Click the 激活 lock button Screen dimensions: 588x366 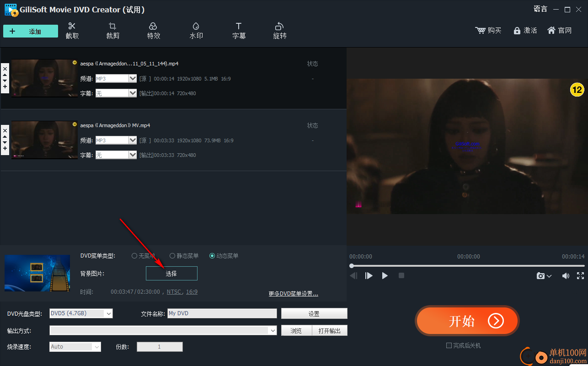coord(525,30)
